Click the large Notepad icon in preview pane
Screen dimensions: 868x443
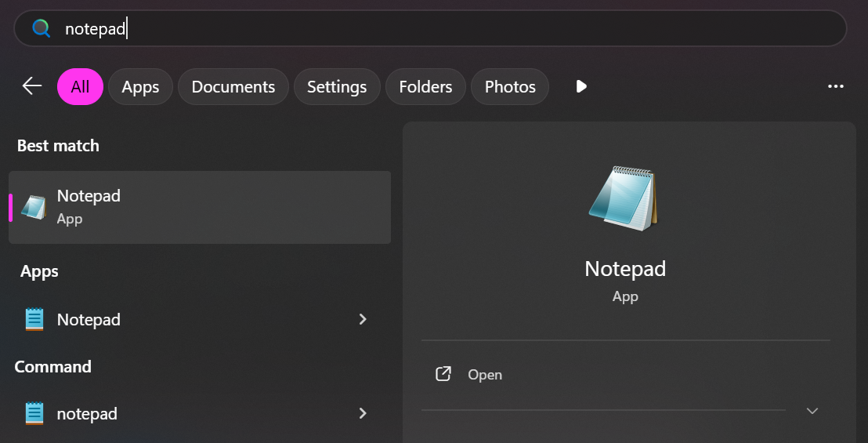[x=625, y=198]
